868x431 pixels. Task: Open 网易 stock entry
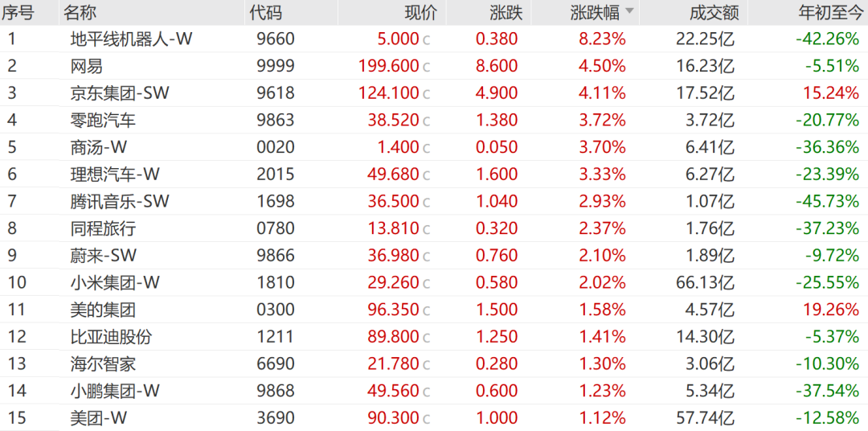tap(434, 66)
